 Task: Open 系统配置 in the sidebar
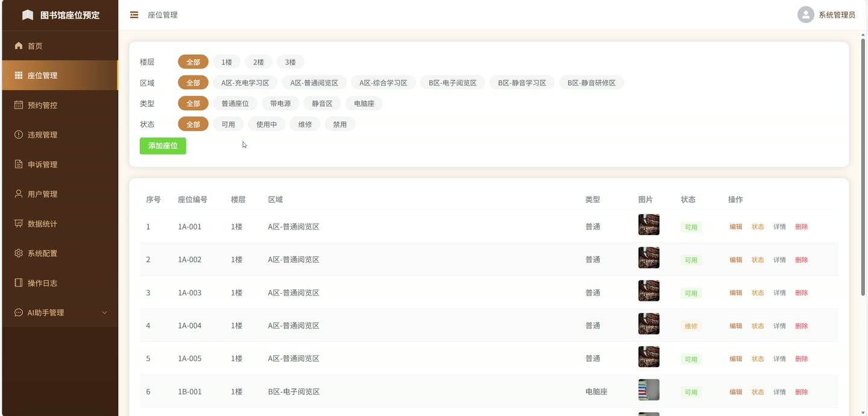point(60,253)
